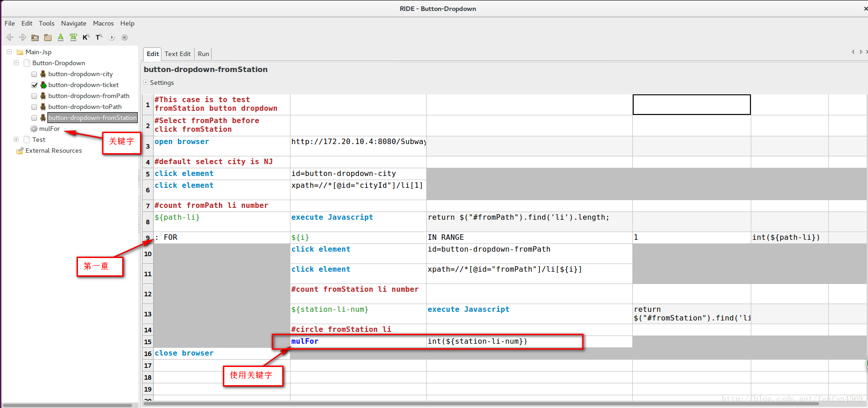Image resolution: width=868 pixels, height=408 pixels.
Task: Click the green robot icon beside button-dropdown-ticket
Action: pos(43,85)
